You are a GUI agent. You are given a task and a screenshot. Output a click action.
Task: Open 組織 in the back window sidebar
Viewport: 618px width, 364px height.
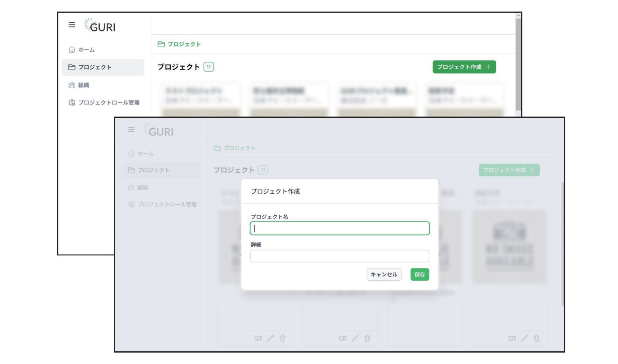pyautogui.click(x=83, y=85)
